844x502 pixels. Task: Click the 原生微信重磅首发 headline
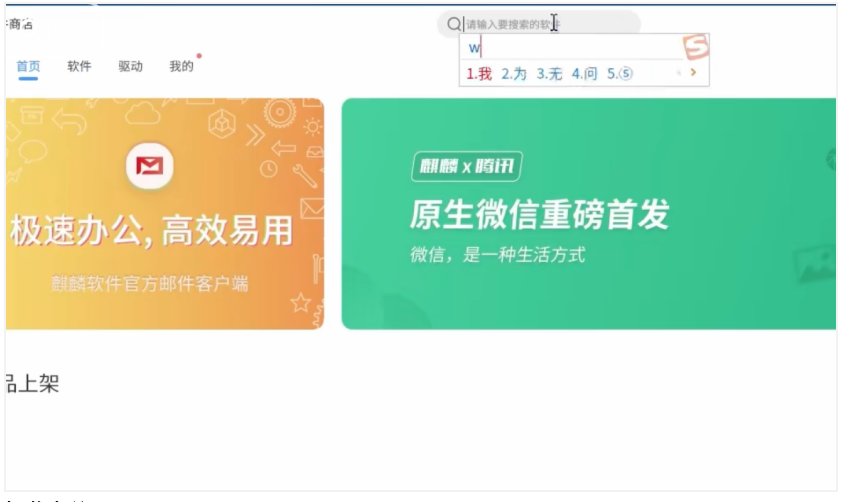(539, 214)
